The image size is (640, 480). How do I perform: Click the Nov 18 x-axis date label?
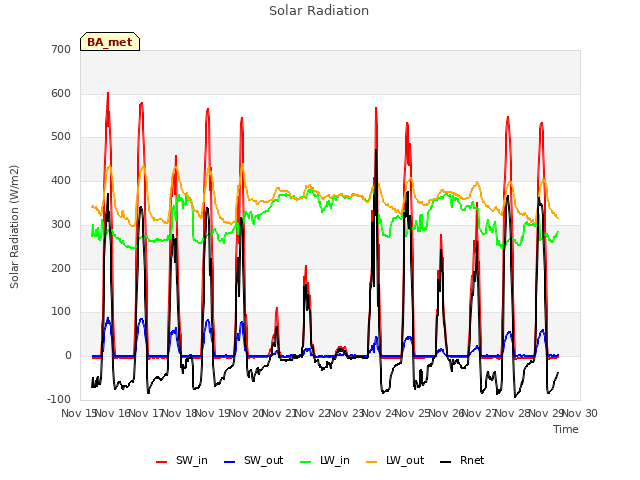coord(180,413)
